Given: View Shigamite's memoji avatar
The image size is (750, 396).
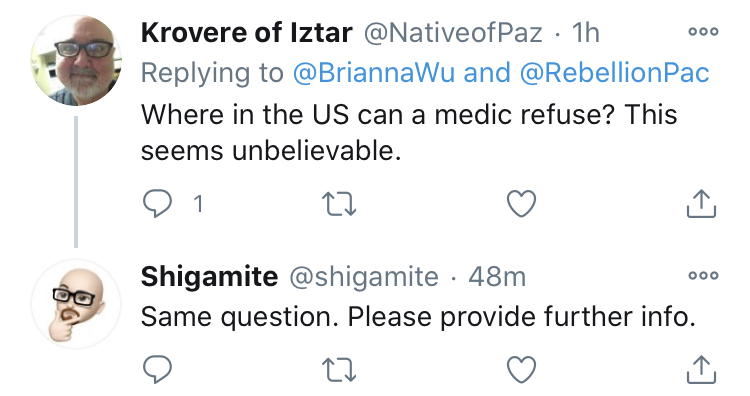Looking at the screenshot, I should click(76, 304).
